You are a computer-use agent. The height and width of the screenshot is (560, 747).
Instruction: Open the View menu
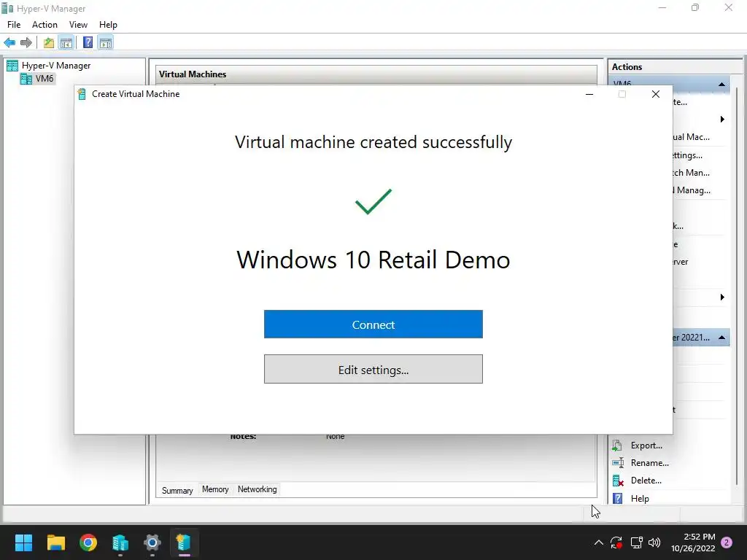pyautogui.click(x=78, y=25)
